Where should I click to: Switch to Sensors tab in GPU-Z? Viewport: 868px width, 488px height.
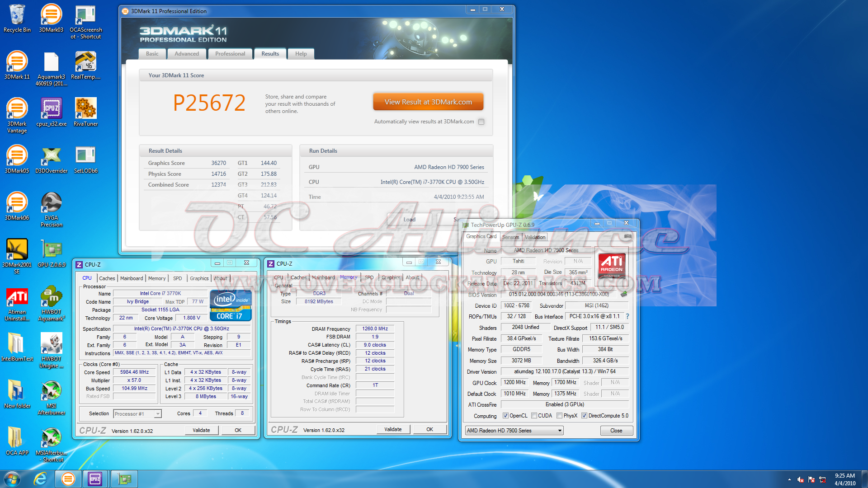pyautogui.click(x=510, y=237)
